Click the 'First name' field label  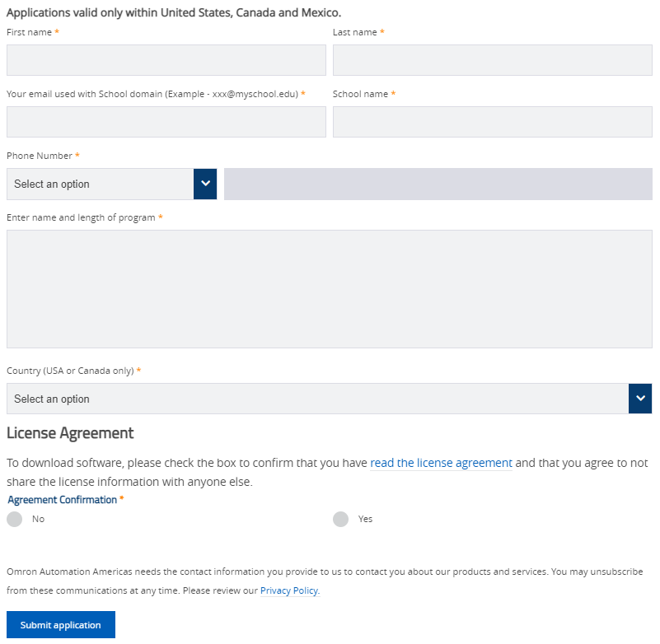tap(29, 32)
